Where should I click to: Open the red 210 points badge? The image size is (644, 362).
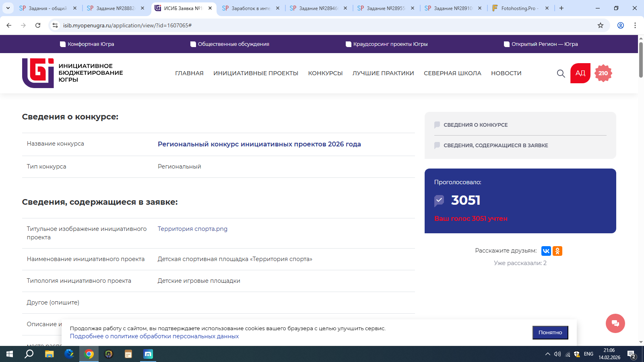click(603, 73)
